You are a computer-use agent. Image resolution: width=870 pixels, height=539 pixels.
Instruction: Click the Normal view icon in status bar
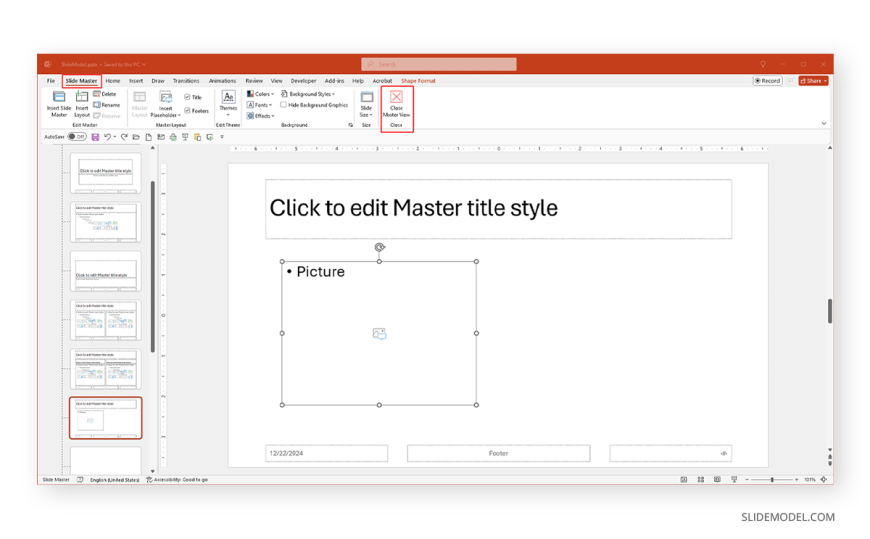coord(684,480)
